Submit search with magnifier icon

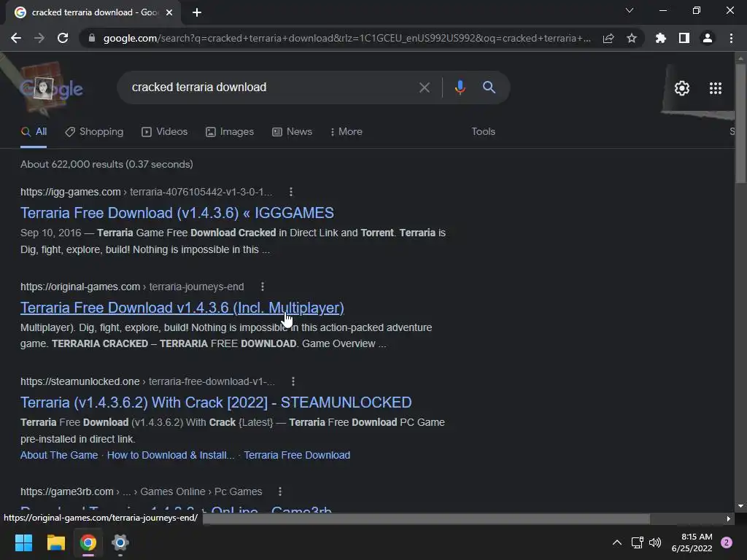(489, 87)
